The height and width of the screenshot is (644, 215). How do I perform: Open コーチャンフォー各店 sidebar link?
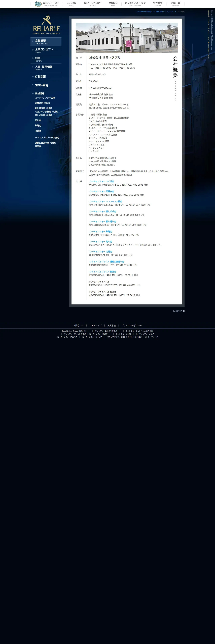click(45, 98)
